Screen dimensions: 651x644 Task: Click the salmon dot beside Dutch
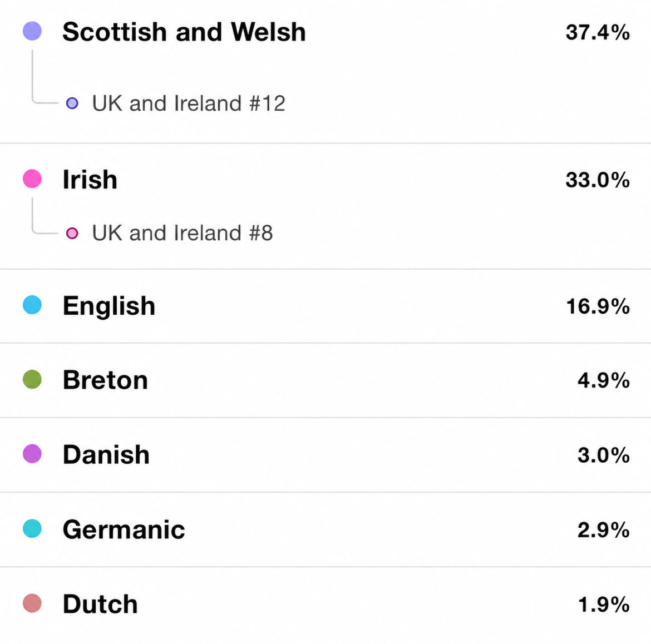[x=32, y=603]
